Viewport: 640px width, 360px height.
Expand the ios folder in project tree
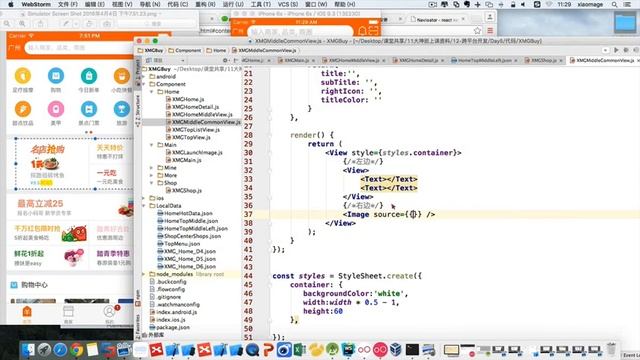coord(144,198)
